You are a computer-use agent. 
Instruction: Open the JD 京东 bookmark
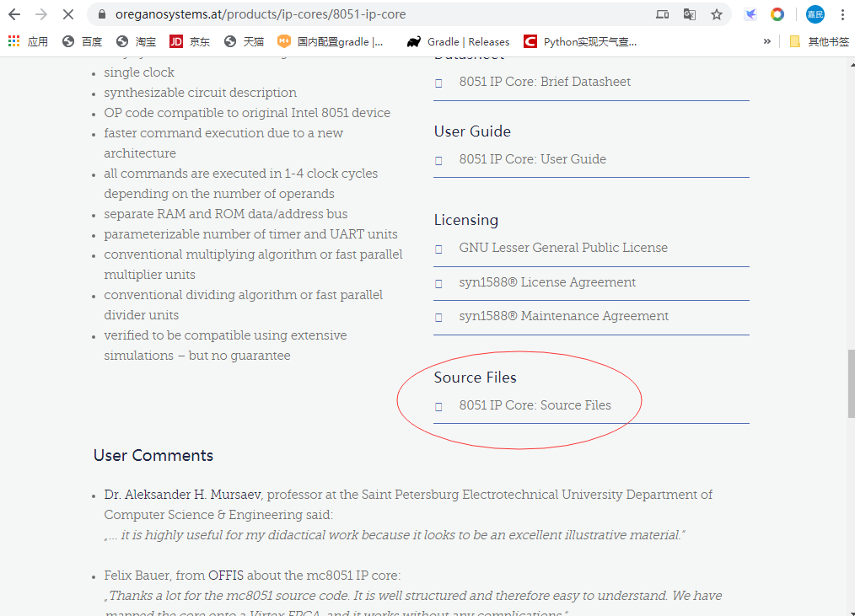(x=190, y=41)
